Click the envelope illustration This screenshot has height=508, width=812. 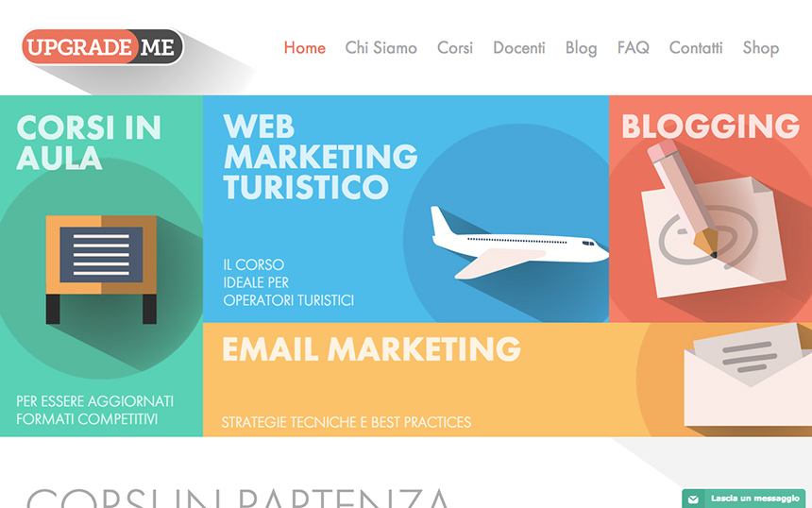click(748, 376)
